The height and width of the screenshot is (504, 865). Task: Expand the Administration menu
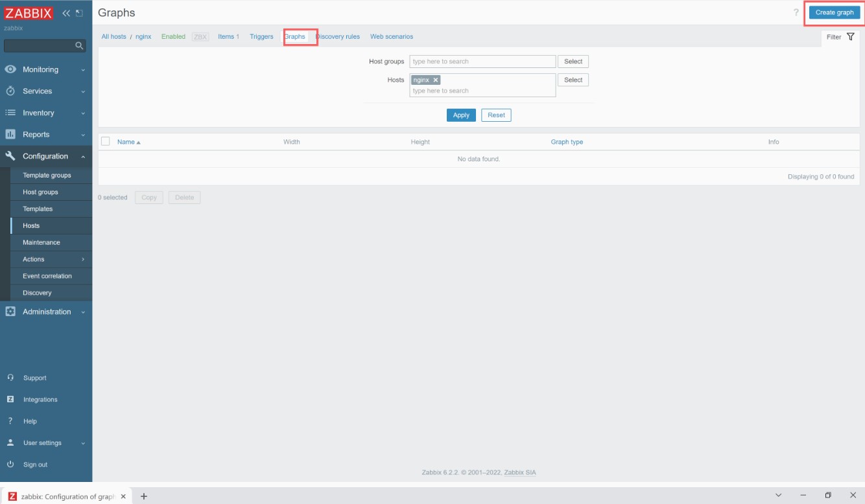tap(83, 312)
